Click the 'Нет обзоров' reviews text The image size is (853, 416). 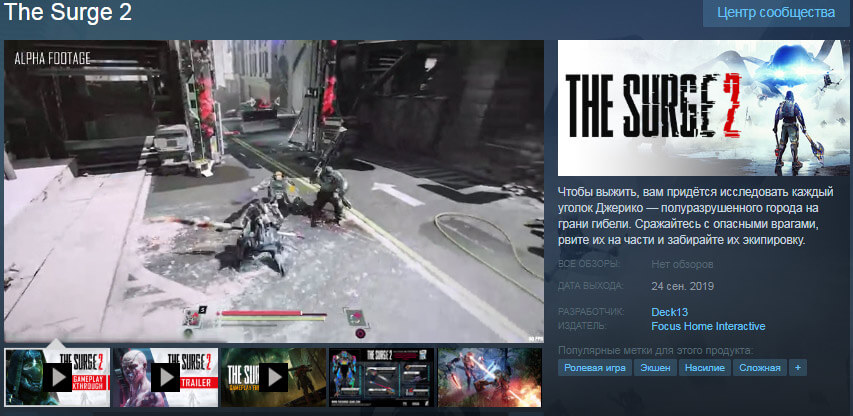point(682,265)
